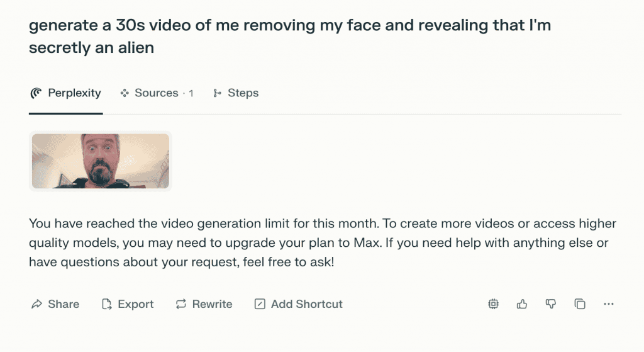Image resolution: width=644 pixels, height=352 pixels.
Task: Click the Rewrite loop arrows icon
Action: click(181, 304)
